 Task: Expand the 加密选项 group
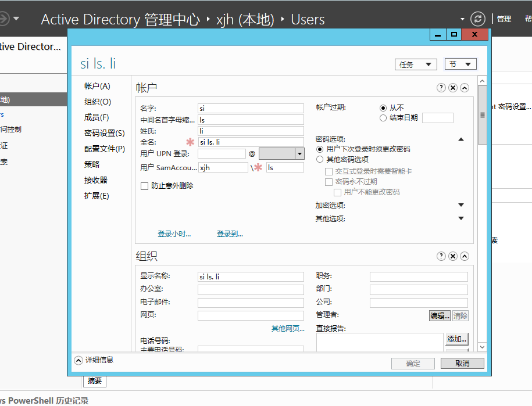460,205
